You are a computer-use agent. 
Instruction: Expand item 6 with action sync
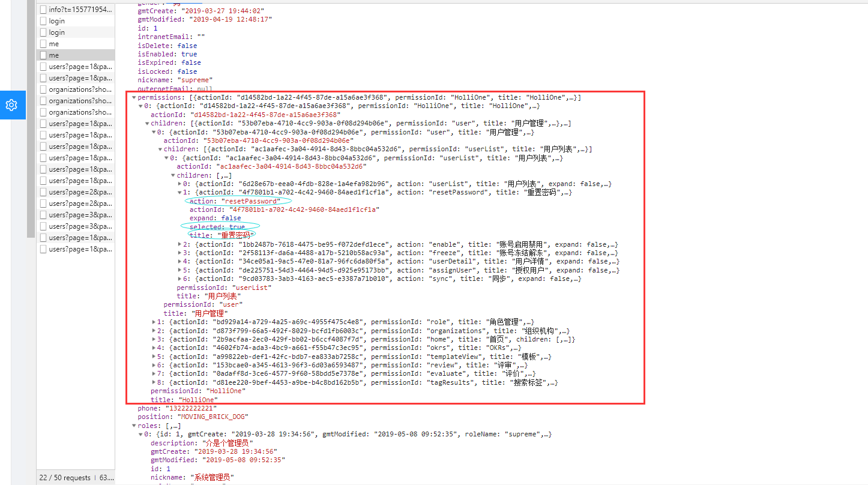point(179,279)
